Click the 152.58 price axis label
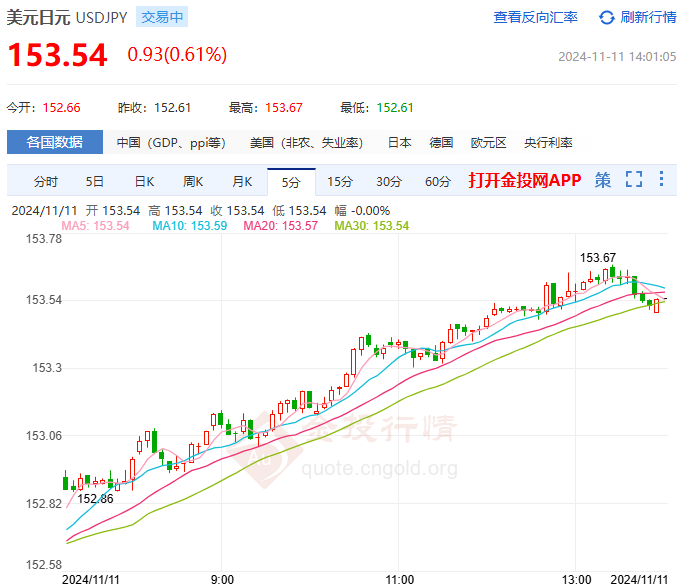Screen dimensions: 683x586 pyautogui.click(x=44, y=565)
